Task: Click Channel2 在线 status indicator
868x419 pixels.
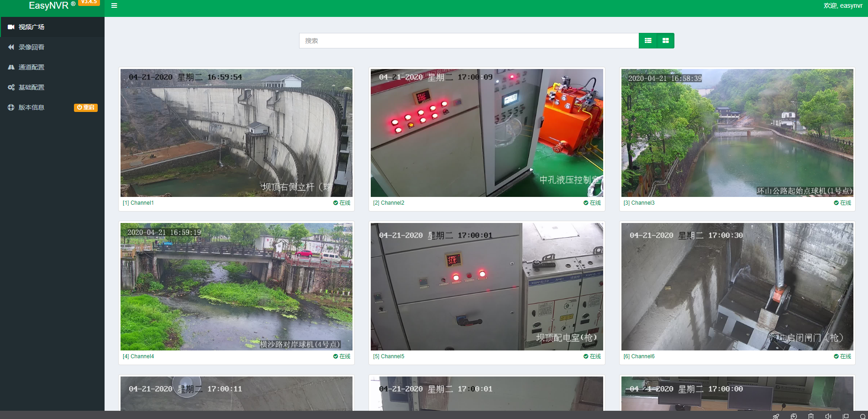Action: (592, 203)
